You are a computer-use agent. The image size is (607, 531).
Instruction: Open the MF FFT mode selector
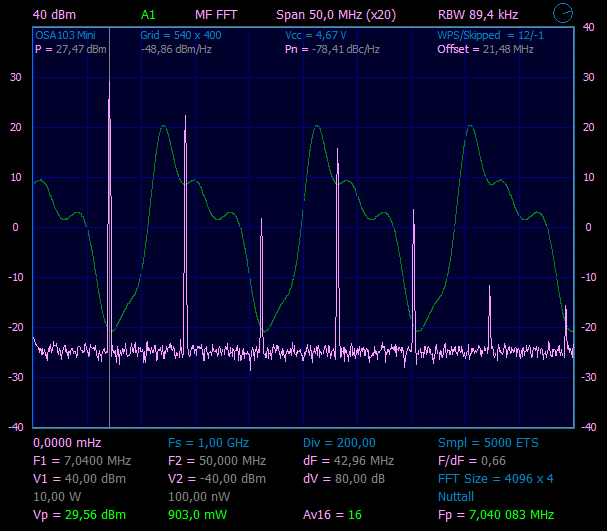216,15
